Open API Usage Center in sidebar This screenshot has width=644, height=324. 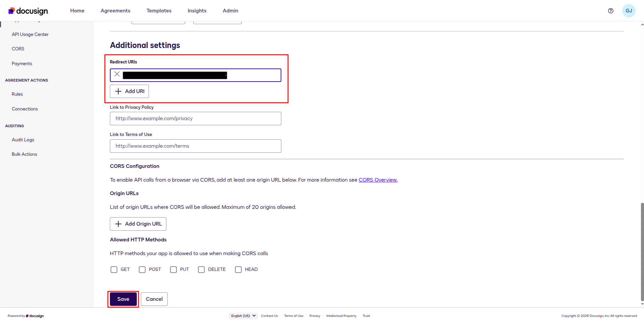click(30, 34)
